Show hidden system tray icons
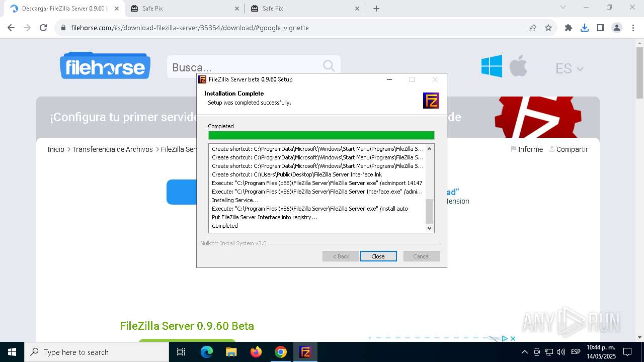644x362 pixels. click(525, 352)
